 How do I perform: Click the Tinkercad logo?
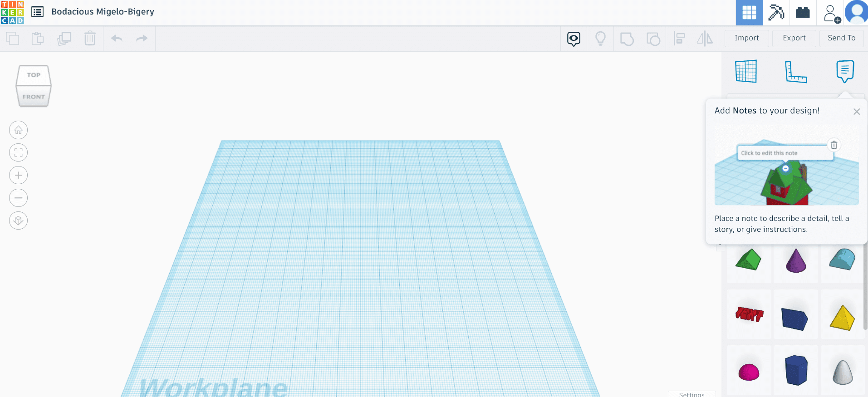[12, 12]
